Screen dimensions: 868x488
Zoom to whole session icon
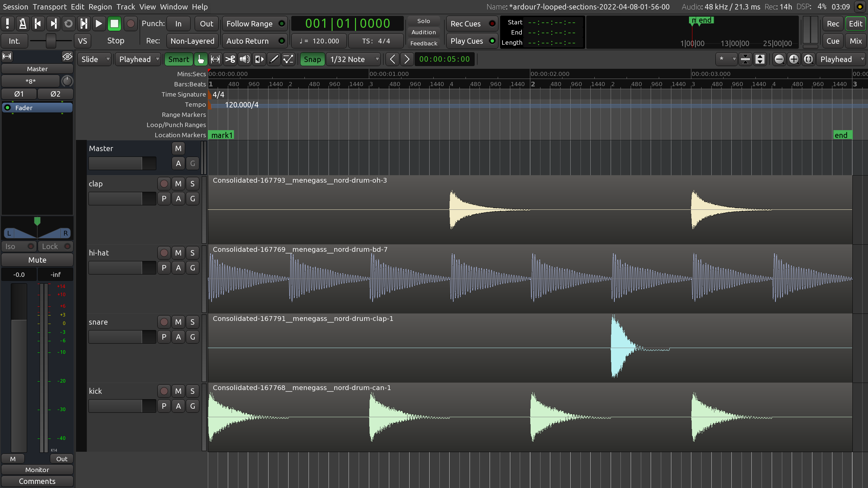(x=809, y=59)
